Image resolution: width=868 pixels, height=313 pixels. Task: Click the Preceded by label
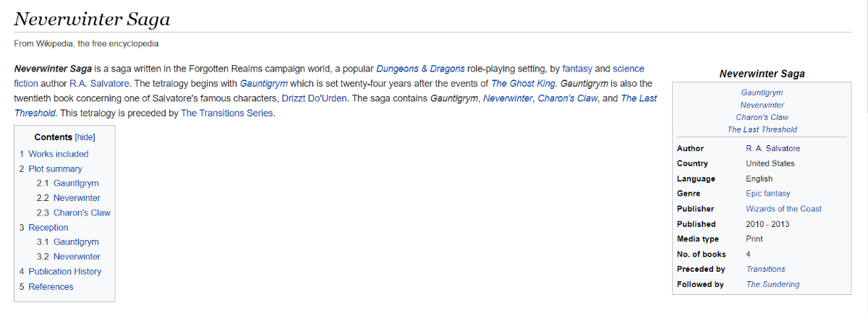pos(701,269)
